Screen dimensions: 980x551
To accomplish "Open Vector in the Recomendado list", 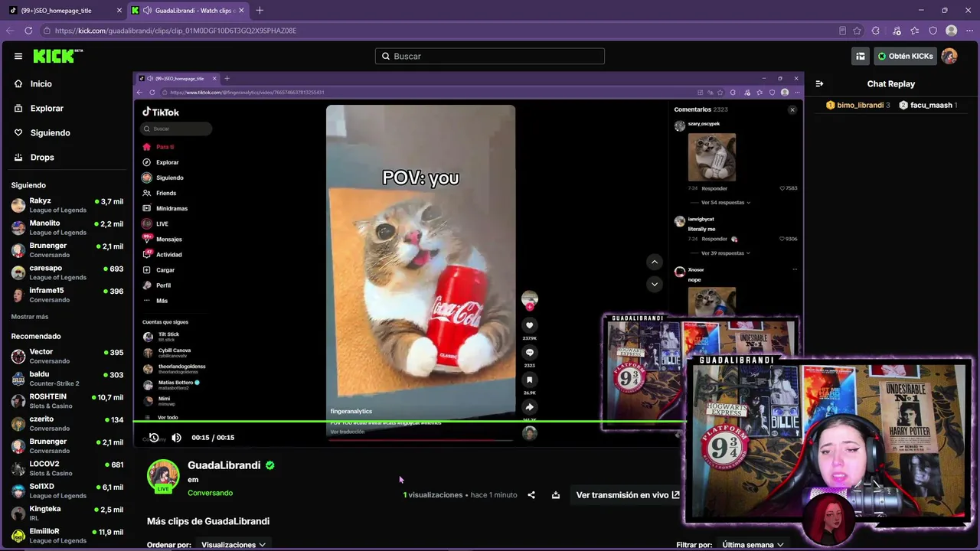I will [x=67, y=356].
